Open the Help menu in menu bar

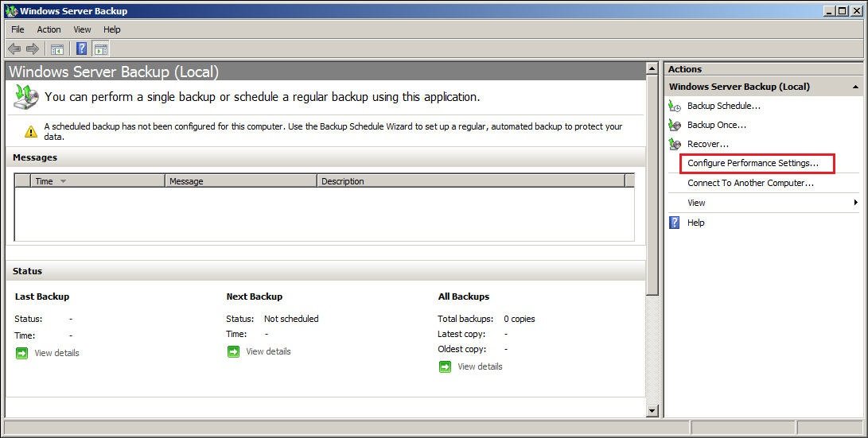tap(112, 29)
